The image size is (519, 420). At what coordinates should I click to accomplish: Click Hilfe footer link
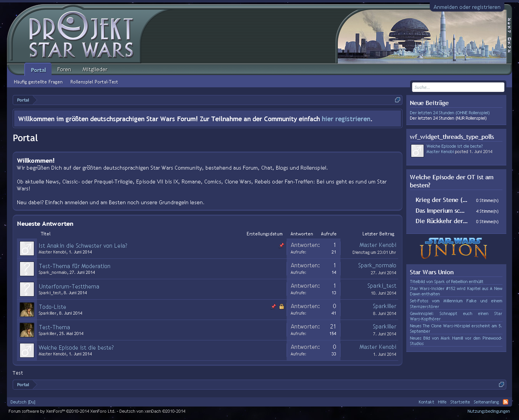tap(442, 402)
